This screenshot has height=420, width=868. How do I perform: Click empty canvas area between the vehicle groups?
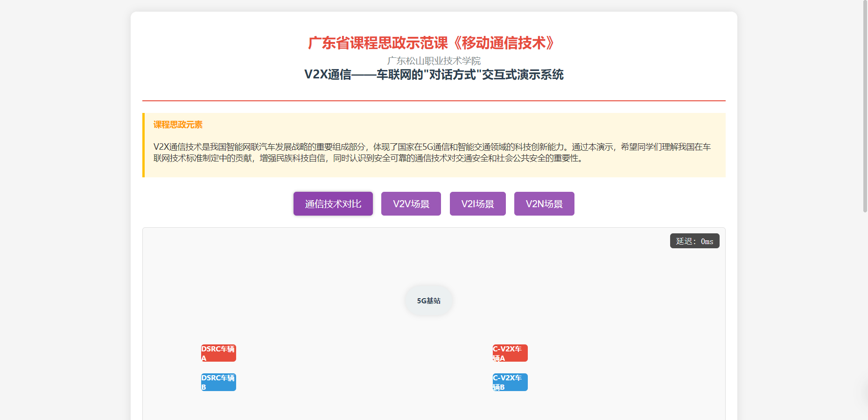tap(364, 369)
